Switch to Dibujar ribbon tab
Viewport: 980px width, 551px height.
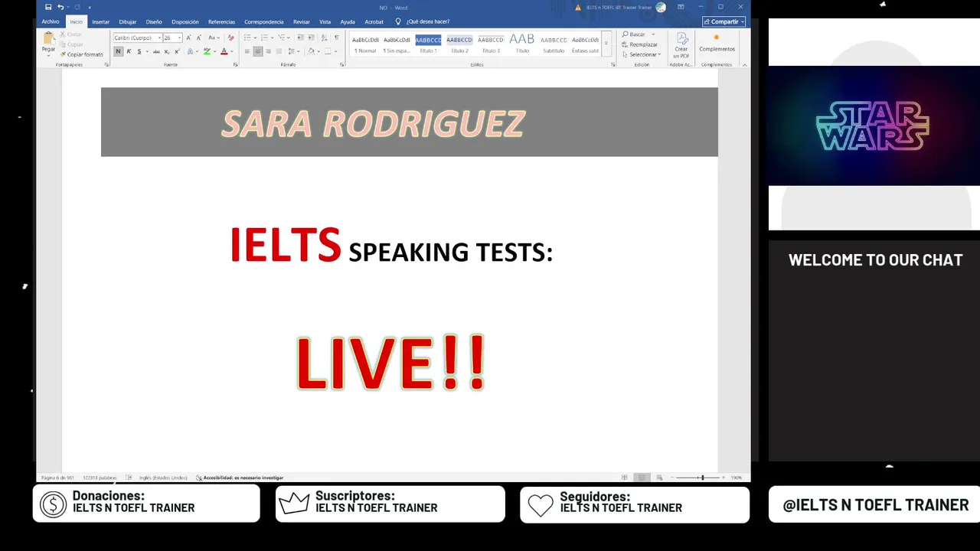[128, 21]
